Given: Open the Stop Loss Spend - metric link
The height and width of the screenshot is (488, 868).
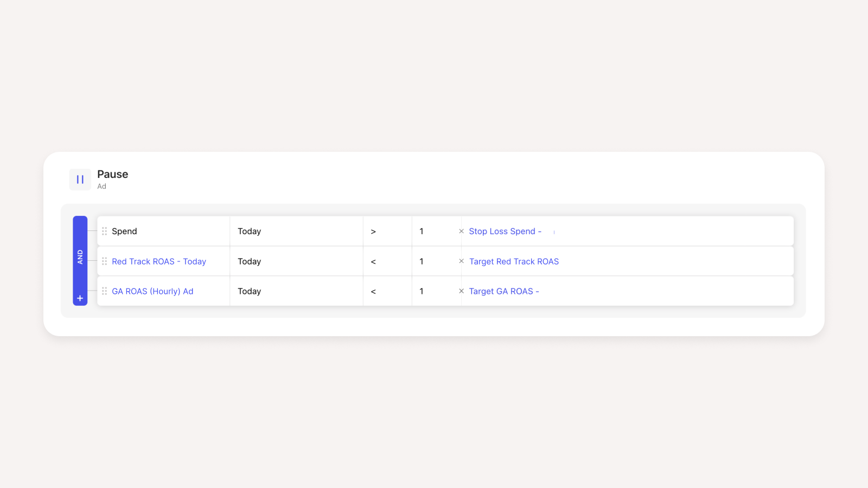Looking at the screenshot, I should pos(505,231).
